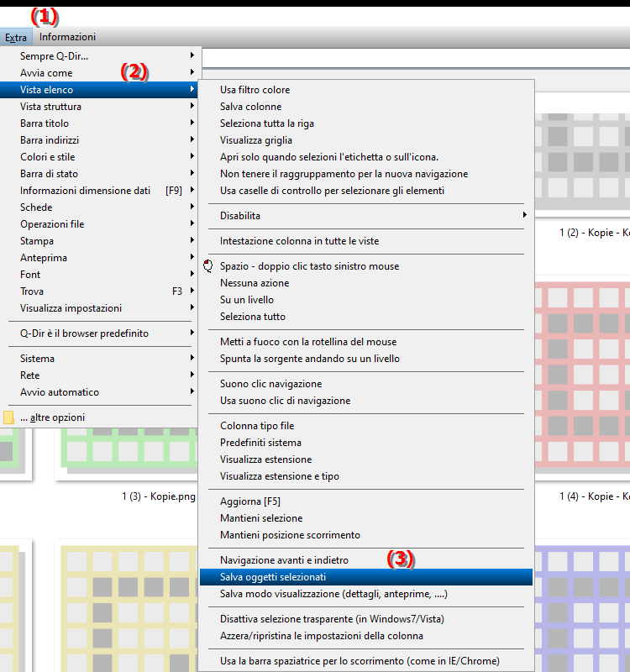The image size is (630, 672).
Task: Expand the Barra indirizzi submenu
Action: (x=98, y=140)
